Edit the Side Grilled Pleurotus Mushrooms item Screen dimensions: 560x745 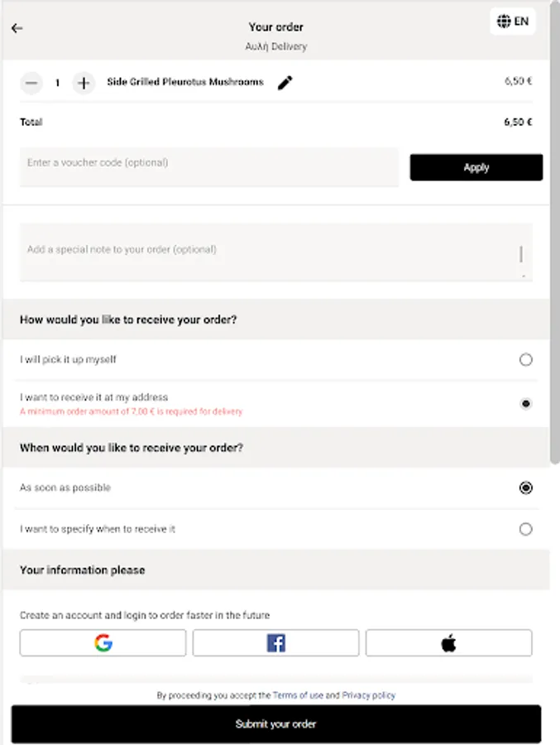click(x=285, y=83)
